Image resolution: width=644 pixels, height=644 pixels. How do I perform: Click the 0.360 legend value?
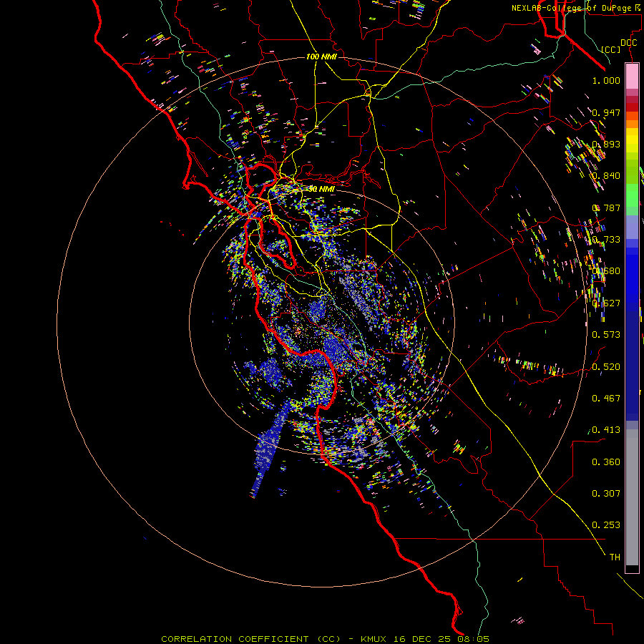[606, 462]
